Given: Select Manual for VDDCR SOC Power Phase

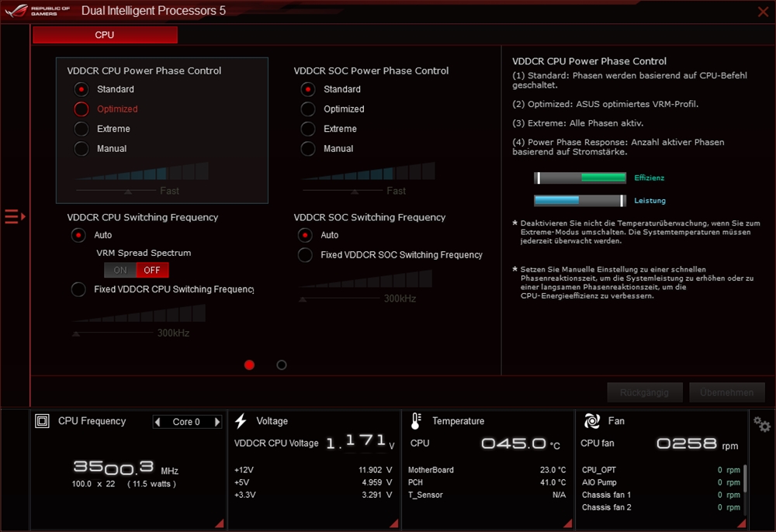Looking at the screenshot, I should tap(308, 149).
